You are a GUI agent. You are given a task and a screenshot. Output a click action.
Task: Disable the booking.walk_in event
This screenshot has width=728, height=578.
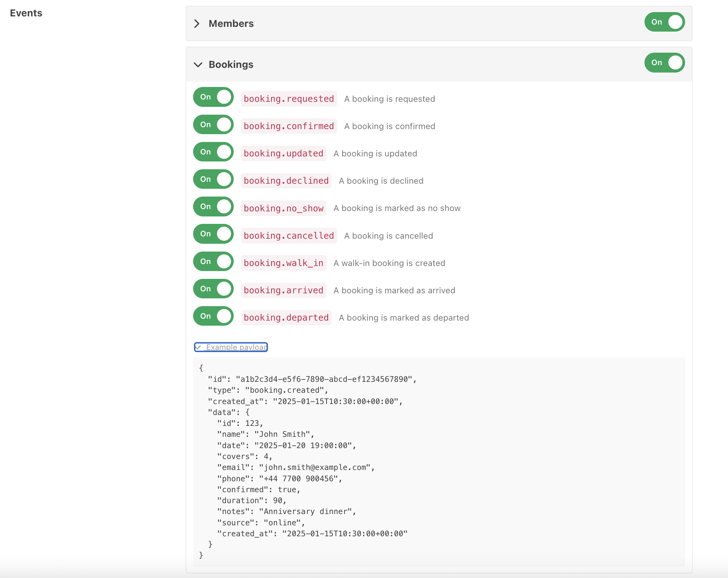213,261
